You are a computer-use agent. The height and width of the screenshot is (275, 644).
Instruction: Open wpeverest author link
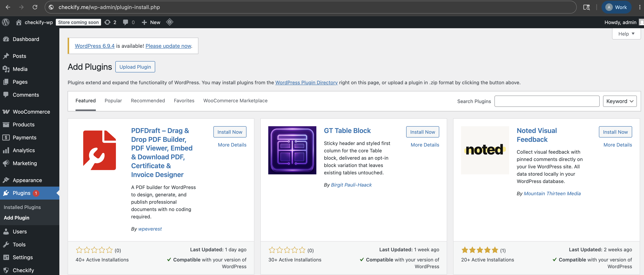click(x=150, y=229)
